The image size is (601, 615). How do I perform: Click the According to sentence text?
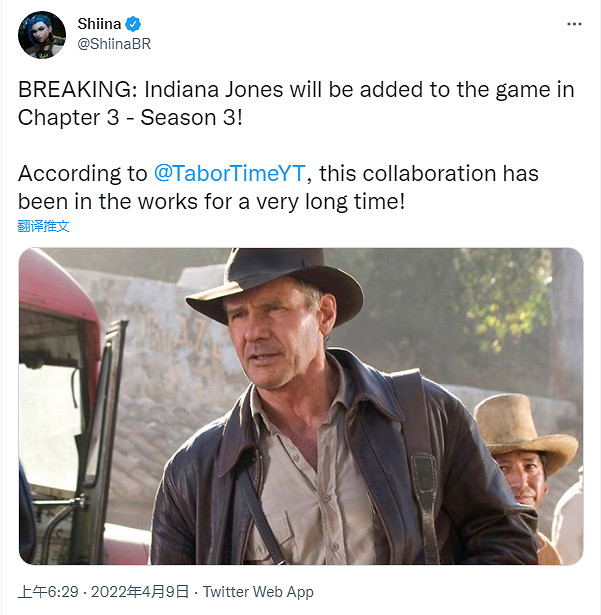[x=278, y=173]
